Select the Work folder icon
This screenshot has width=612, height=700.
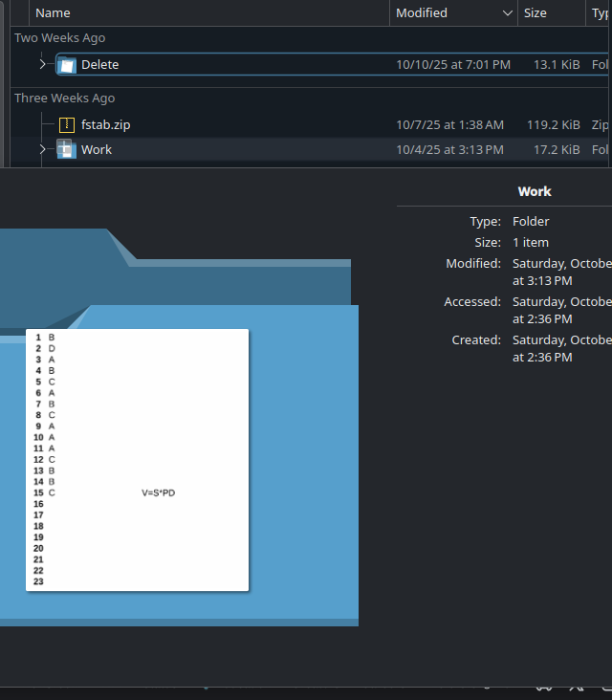pyautogui.click(x=67, y=149)
